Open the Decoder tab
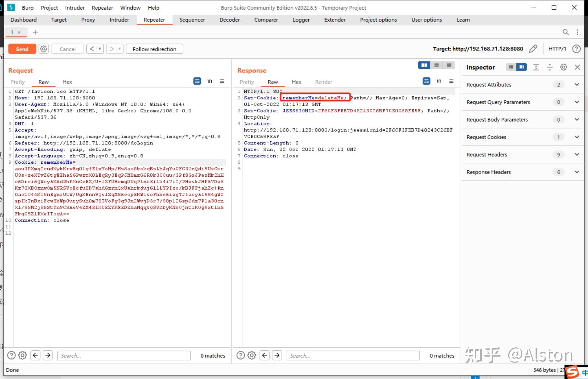588x379 pixels. coord(230,20)
